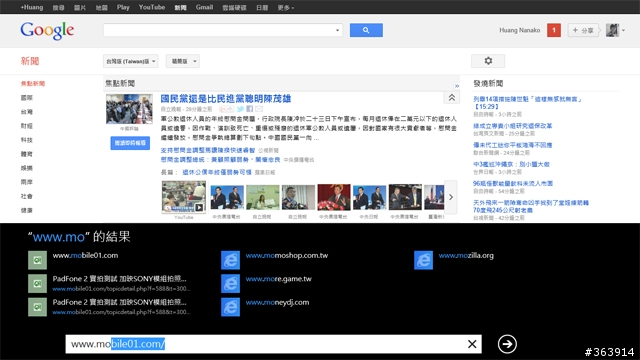Open the Taiwan edition dropdown
This screenshot has height=360, width=640.
(131, 61)
